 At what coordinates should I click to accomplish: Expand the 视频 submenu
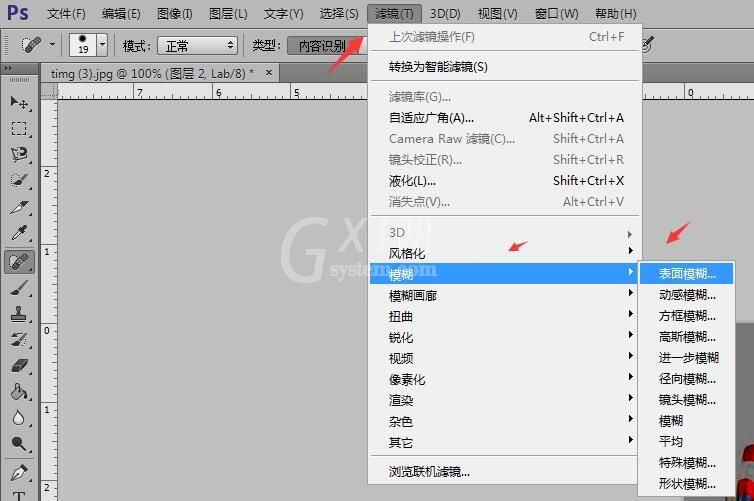pyautogui.click(x=505, y=358)
